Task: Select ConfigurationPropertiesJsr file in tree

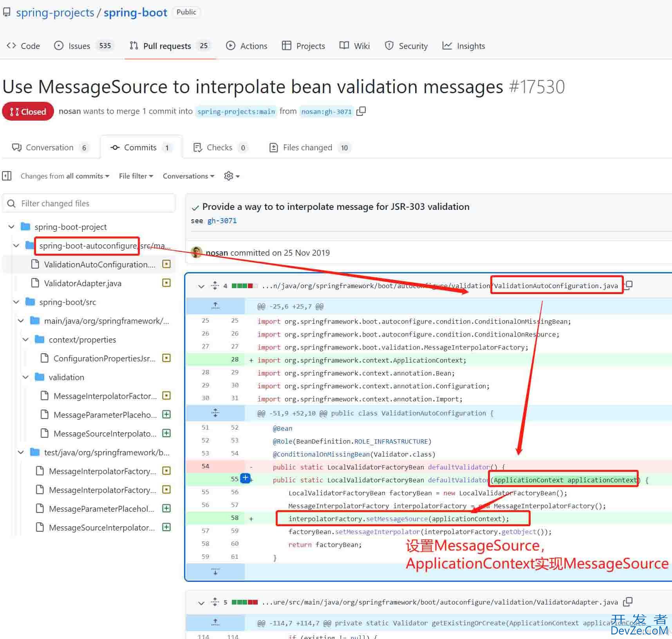Action: [x=105, y=358]
